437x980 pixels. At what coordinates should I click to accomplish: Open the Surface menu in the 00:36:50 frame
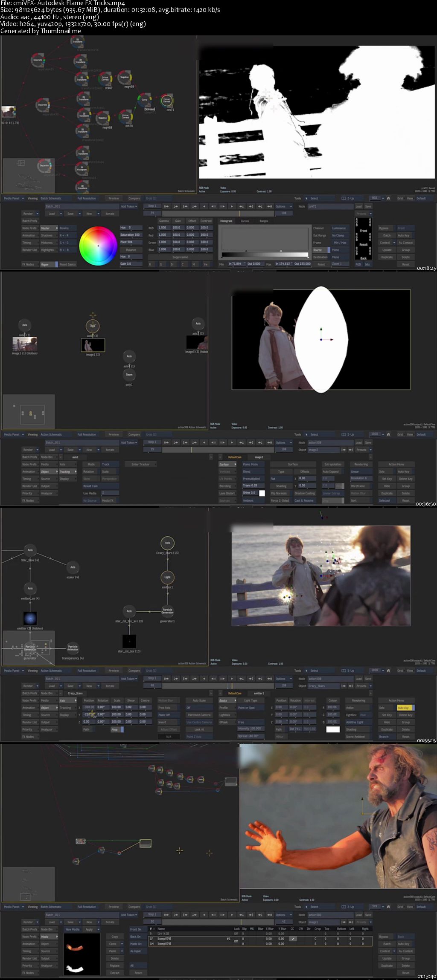[x=227, y=464]
